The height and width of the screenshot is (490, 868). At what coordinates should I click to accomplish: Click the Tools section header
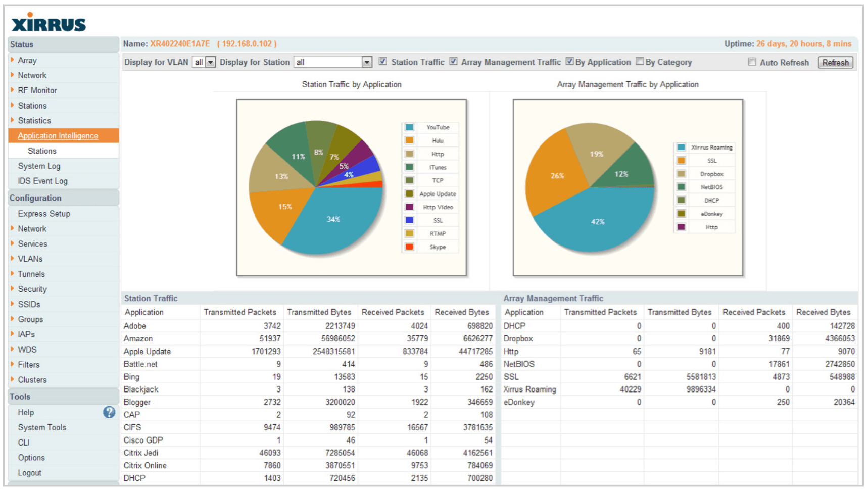[63, 397]
